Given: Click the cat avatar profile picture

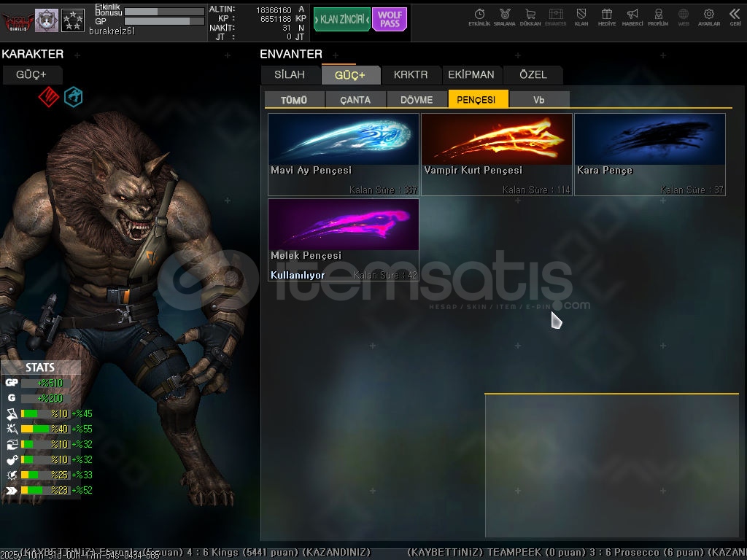Looking at the screenshot, I should pyautogui.click(x=47, y=20).
